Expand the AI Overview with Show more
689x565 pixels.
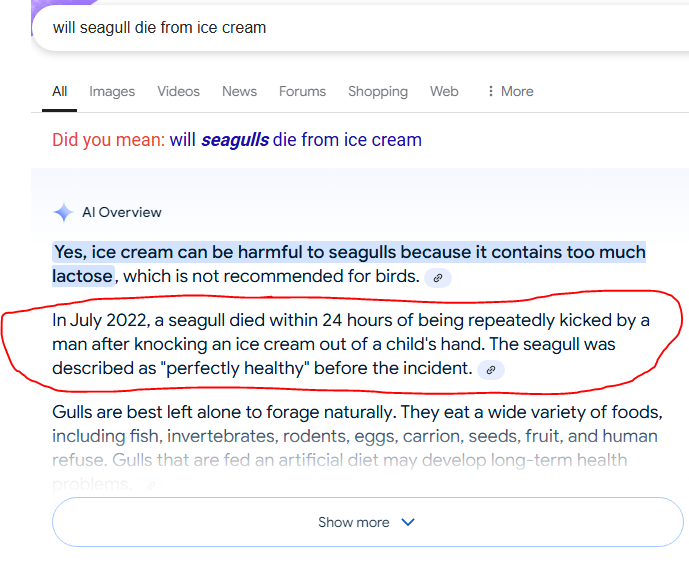[367, 522]
